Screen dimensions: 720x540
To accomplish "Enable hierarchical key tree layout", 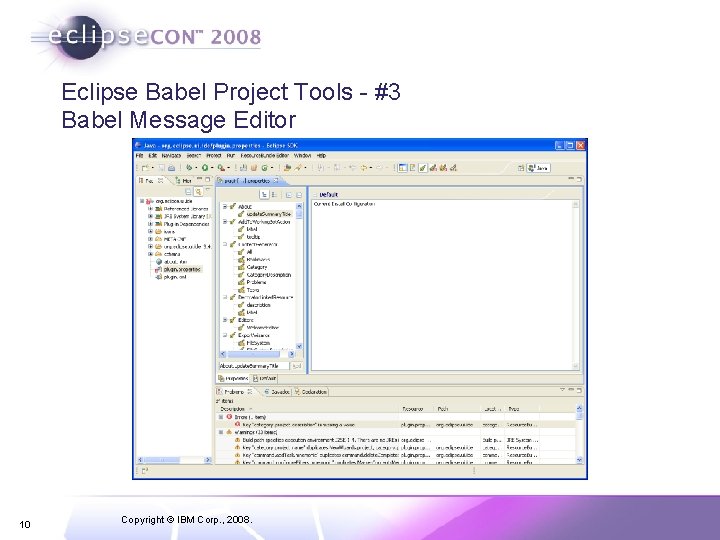I will (264, 195).
